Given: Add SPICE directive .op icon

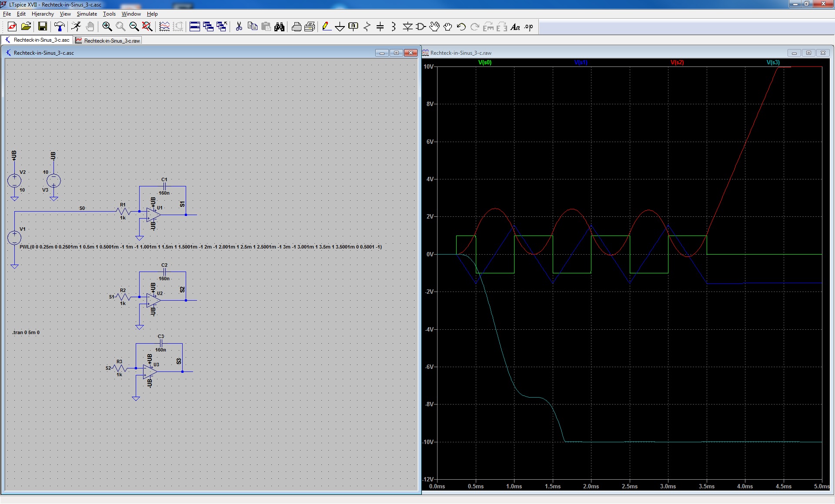Looking at the screenshot, I should click(x=528, y=27).
